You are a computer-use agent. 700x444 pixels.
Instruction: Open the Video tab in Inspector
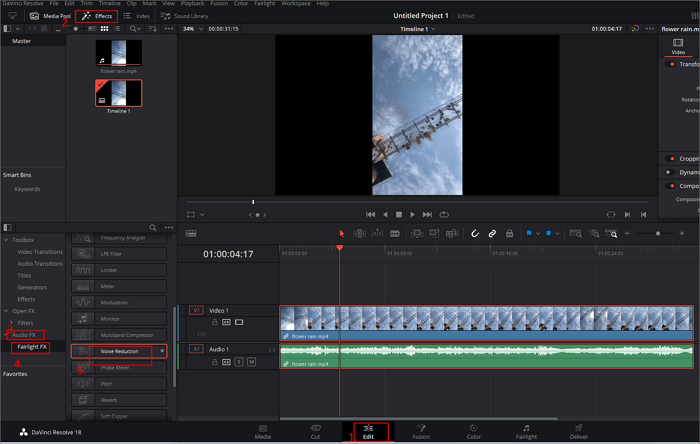click(x=678, y=47)
